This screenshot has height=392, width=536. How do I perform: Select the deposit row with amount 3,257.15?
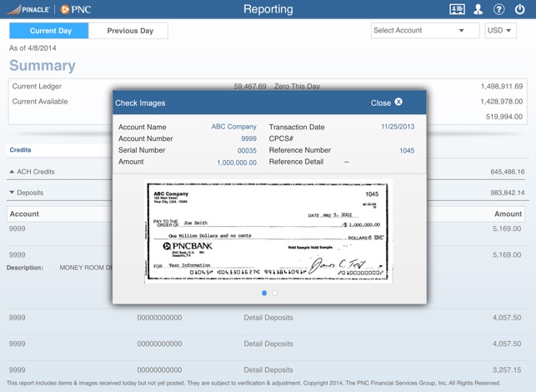click(x=268, y=369)
